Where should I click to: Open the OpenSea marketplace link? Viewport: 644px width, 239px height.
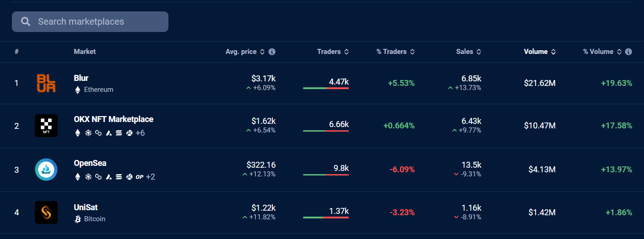(x=90, y=163)
